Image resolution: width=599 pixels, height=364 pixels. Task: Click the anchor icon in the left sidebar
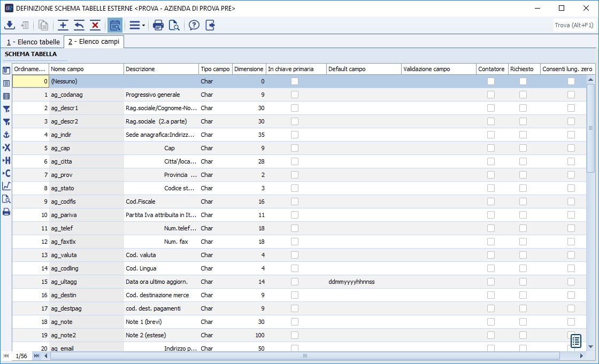6,135
